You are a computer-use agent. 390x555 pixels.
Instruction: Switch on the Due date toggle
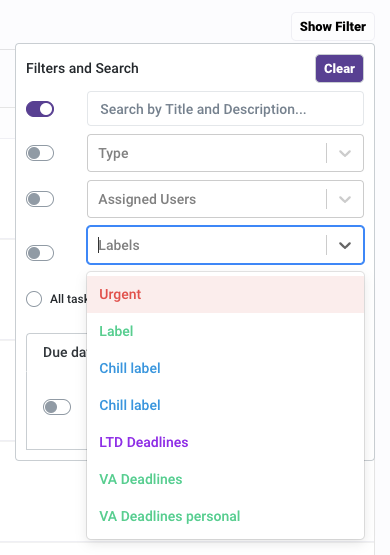coord(57,407)
